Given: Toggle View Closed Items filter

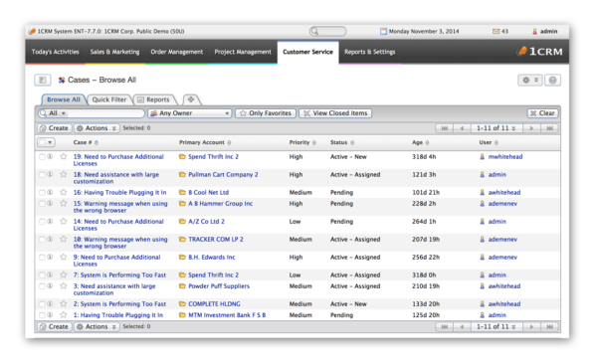Looking at the screenshot, I should (335, 113).
